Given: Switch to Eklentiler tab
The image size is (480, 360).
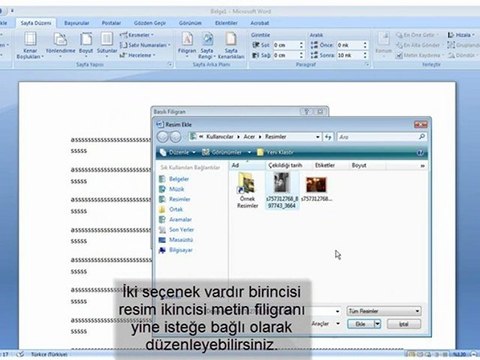Looking at the screenshot, I should click(x=226, y=23).
